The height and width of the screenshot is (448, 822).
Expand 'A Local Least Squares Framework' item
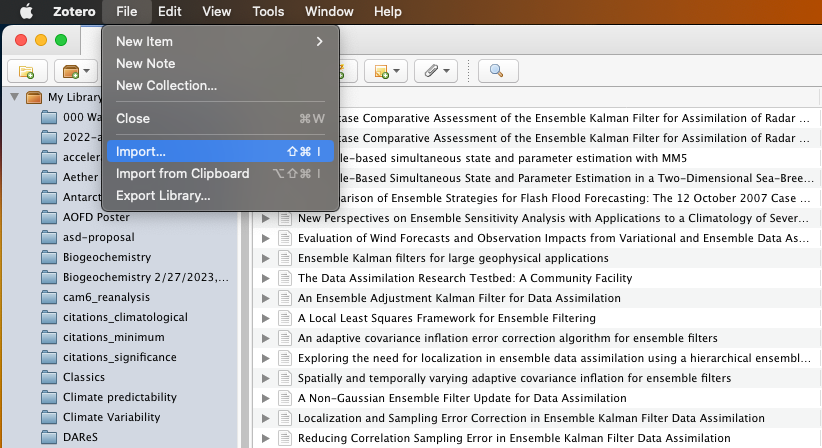266,318
